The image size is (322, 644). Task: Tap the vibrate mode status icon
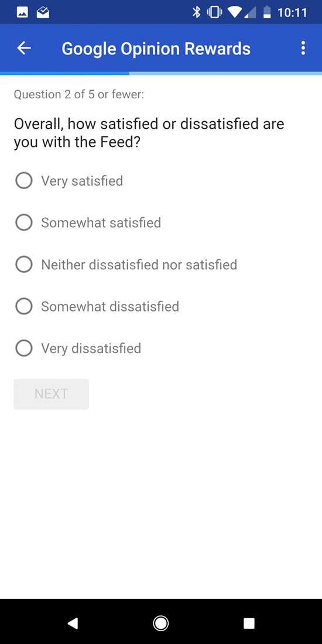coord(214,12)
